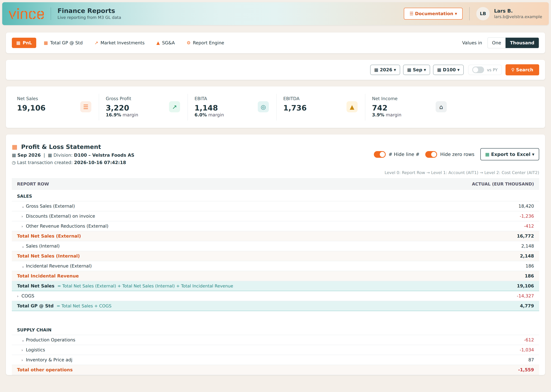
Task: Toggle Hide zero rows switch
Action: pyautogui.click(x=431, y=154)
